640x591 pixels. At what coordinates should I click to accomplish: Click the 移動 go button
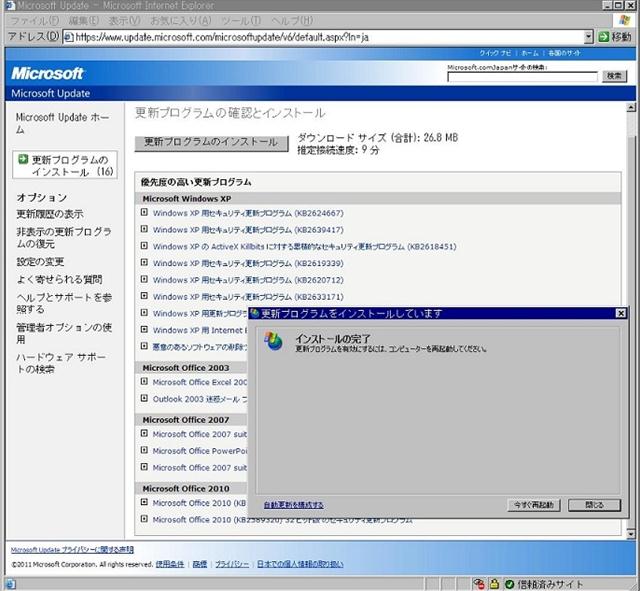tap(615, 37)
